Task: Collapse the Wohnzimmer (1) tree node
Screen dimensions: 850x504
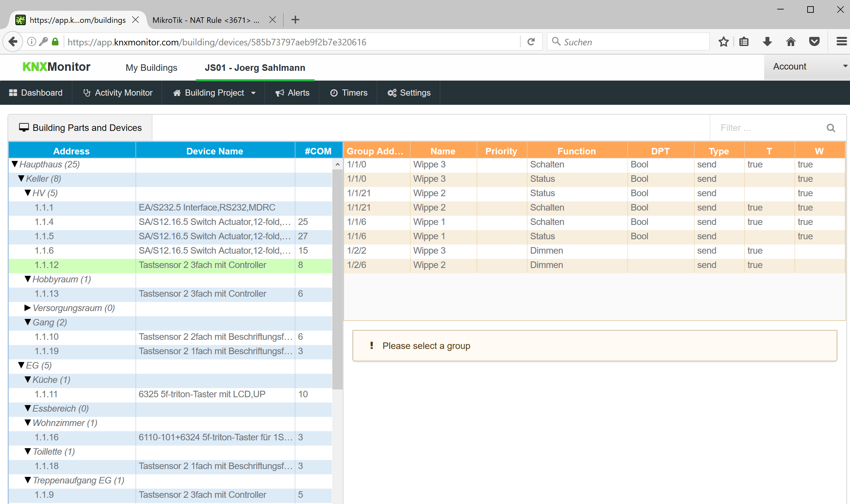Action: 28,422
